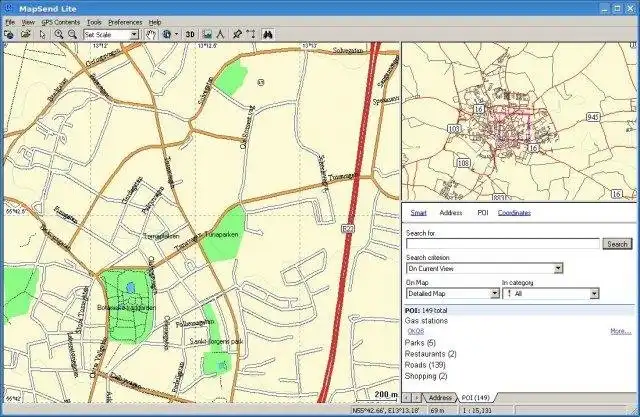Image resolution: width=640 pixels, height=417 pixels.
Task: Open the arrow next to globe icon
Action: pyautogui.click(x=176, y=35)
